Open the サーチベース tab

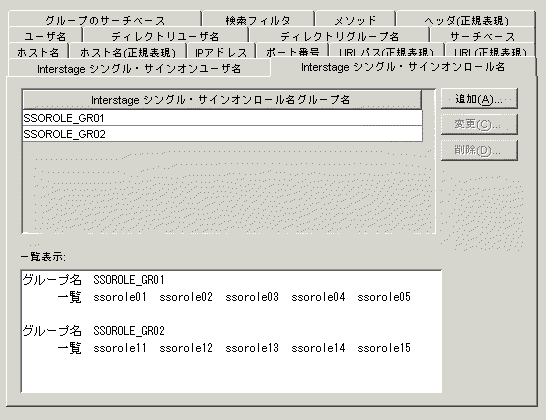click(483, 36)
